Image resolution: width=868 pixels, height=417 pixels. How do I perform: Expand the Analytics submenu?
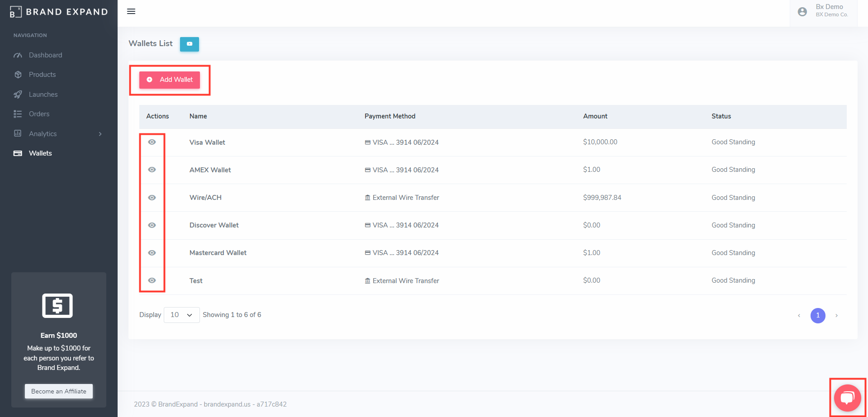click(59, 134)
